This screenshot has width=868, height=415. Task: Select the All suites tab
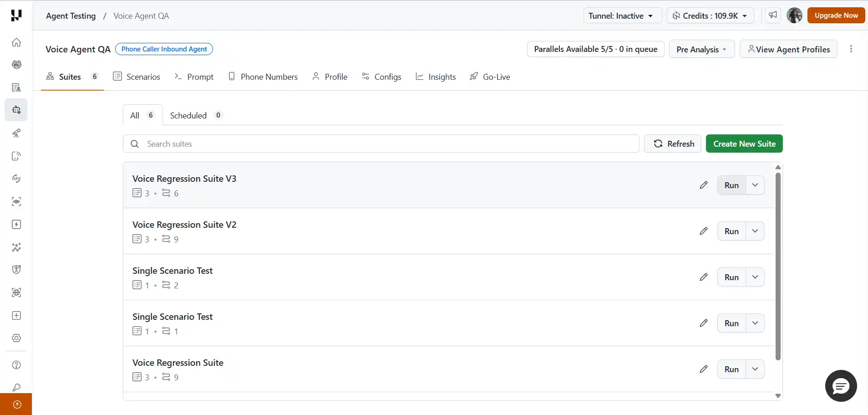(x=142, y=115)
